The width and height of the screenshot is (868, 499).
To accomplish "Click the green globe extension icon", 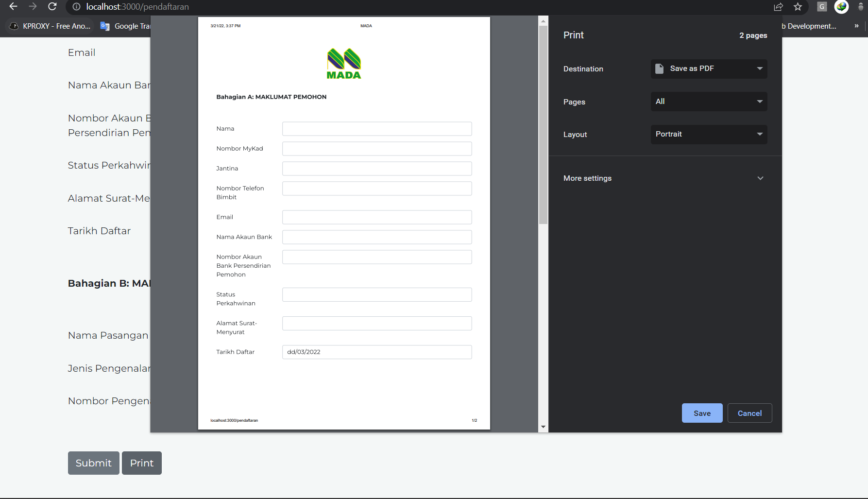I will coord(841,7).
